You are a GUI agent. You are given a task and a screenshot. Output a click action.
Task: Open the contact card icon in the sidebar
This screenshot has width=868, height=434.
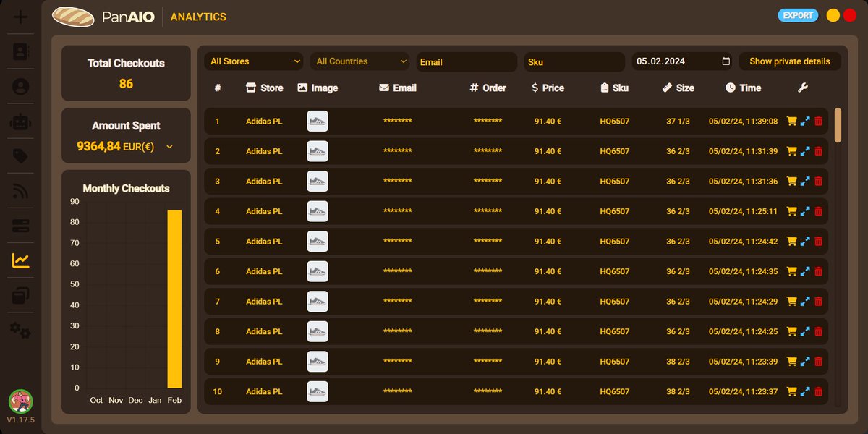[x=20, y=51]
